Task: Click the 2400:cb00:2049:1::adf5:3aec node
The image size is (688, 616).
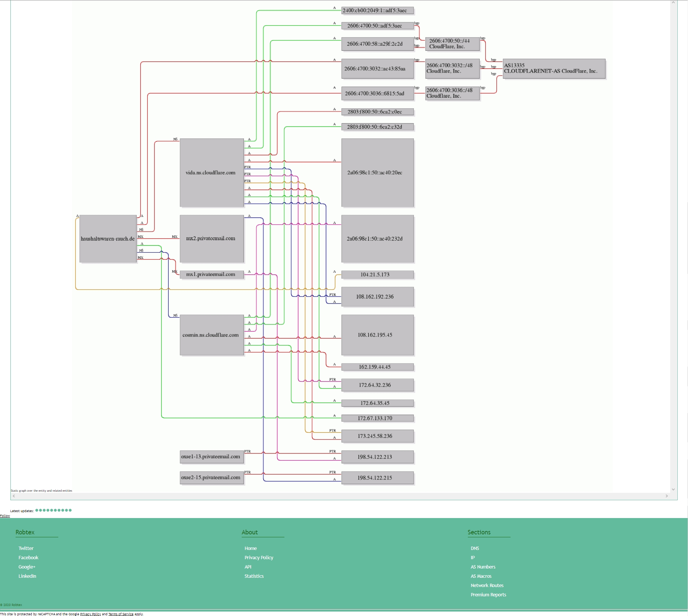Action: coord(378,10)
